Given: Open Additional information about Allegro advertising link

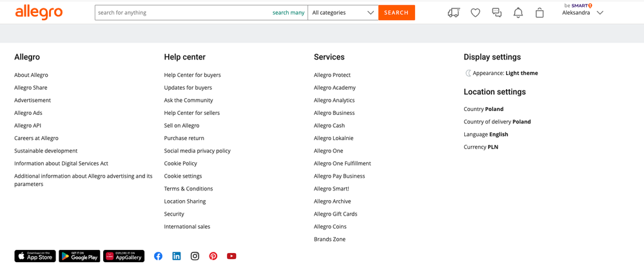Looking at the screenshot, I should tap(83, 180).
